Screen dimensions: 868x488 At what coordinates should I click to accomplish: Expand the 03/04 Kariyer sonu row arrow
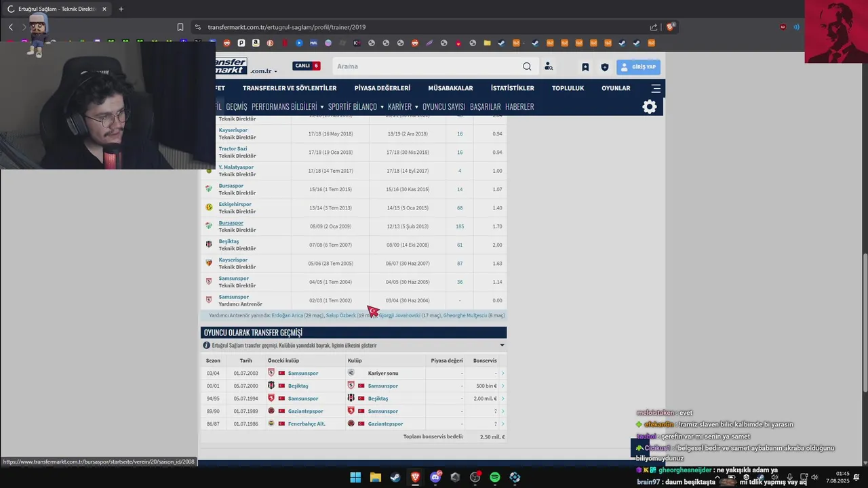tap(502, 373)
